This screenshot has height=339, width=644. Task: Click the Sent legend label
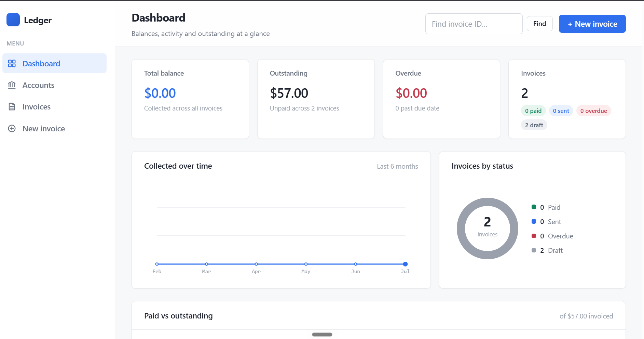coord(554,222)
